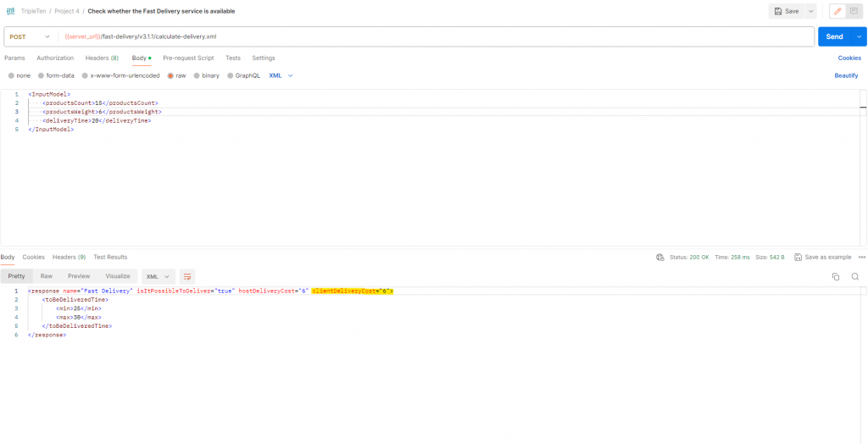Select the form-data body type
The height and width of the screenshot is (444, 868).
pyautogui.click(x=56, y=75)
